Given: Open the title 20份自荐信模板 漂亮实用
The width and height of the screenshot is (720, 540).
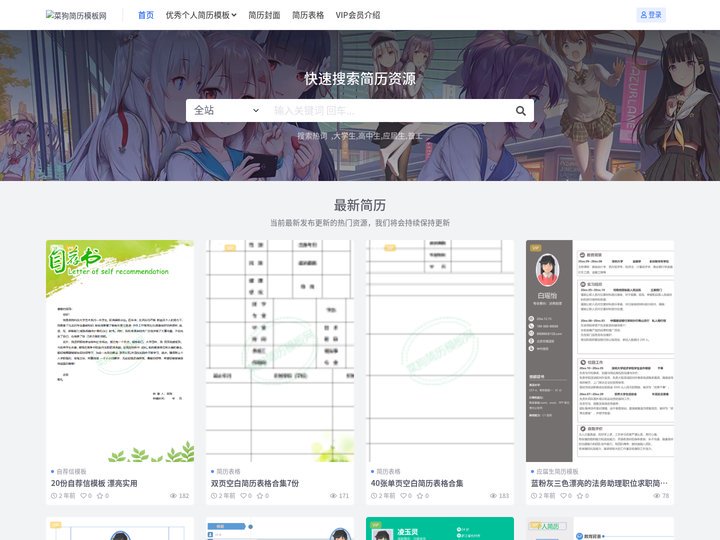Looking at the screenshot, I should pyautogui.click(x=94, y=484).
